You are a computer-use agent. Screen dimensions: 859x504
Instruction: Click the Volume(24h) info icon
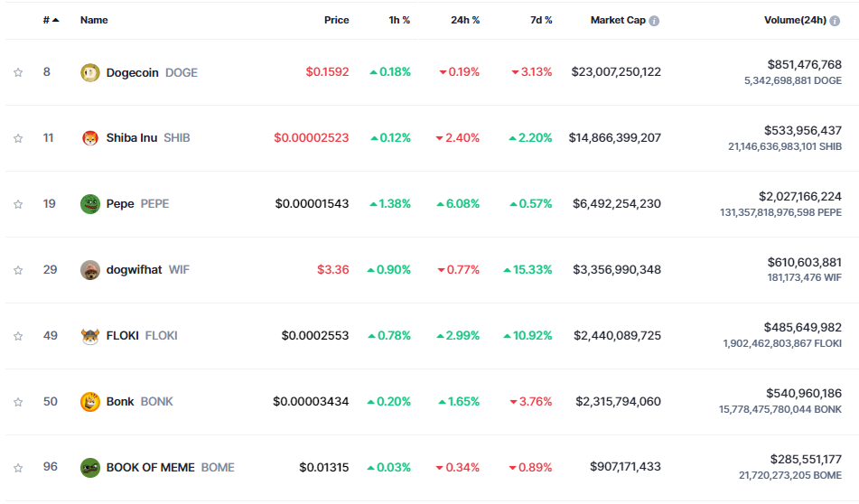836,21
